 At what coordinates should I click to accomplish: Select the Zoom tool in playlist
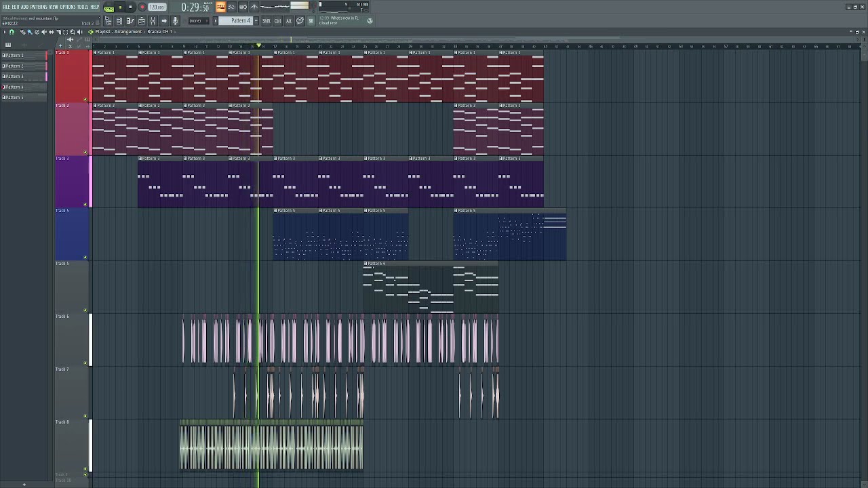point(73,32)
